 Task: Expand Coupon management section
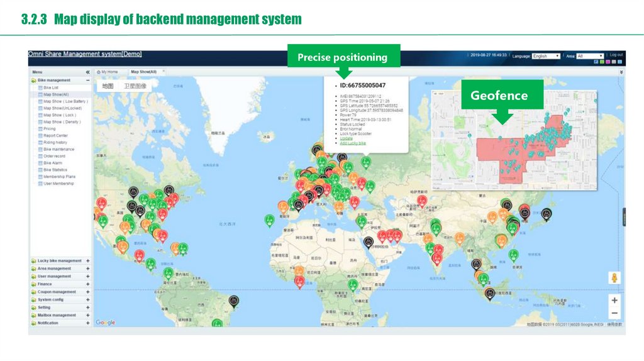click(87, 292)
